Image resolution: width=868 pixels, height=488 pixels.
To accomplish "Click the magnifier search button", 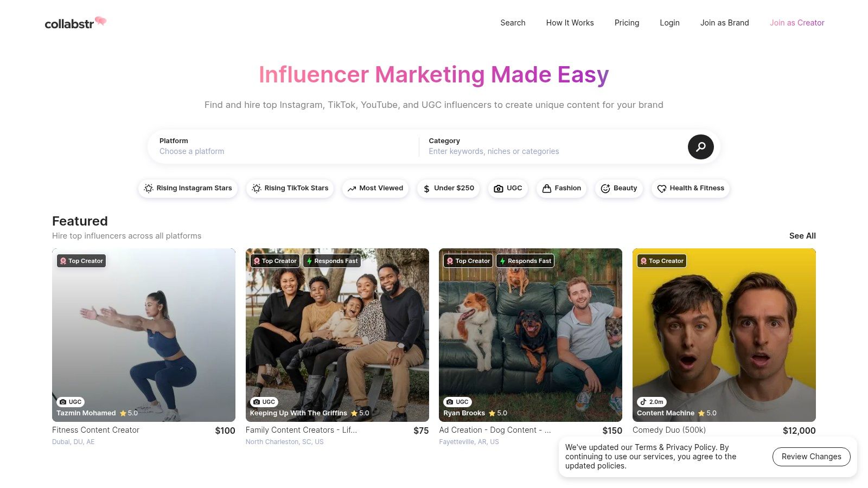I will 700,147.
